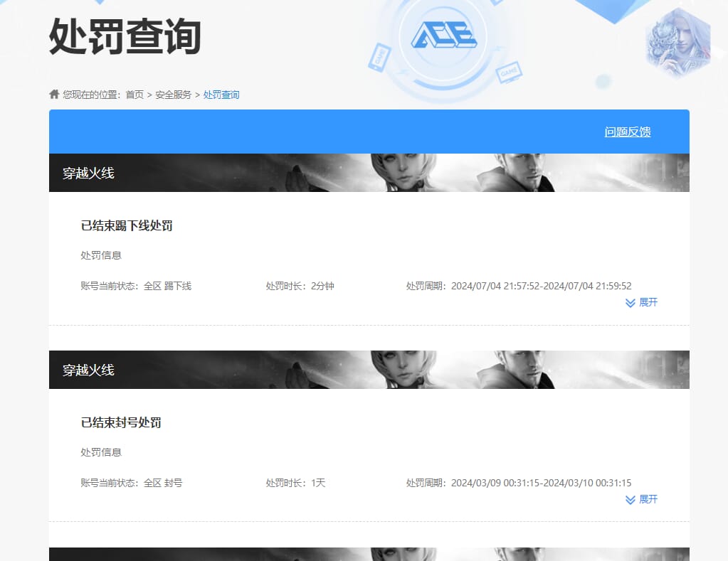728x561 pixels.
Task: Click the 账号当前状态:全区 封号 text
Action: [132, 483]
